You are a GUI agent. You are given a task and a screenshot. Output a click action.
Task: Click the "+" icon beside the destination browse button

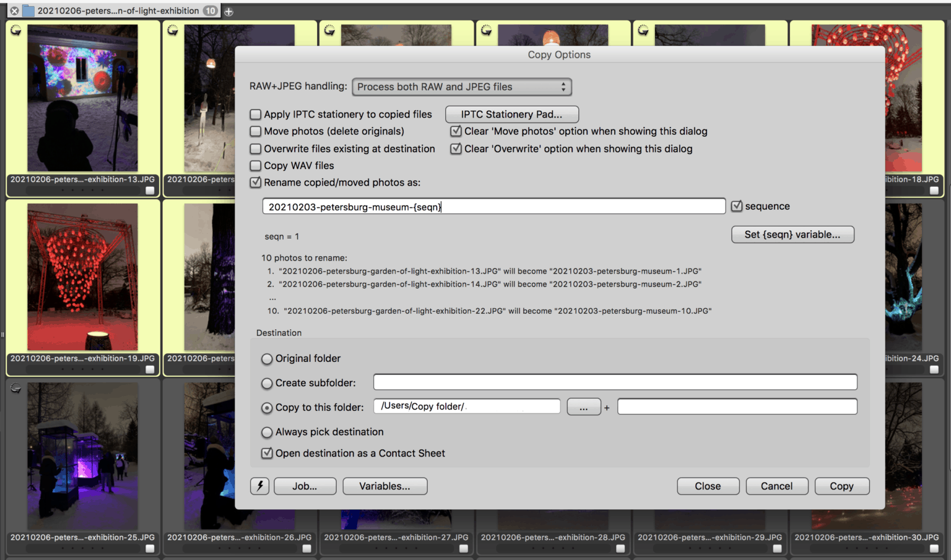606,407
